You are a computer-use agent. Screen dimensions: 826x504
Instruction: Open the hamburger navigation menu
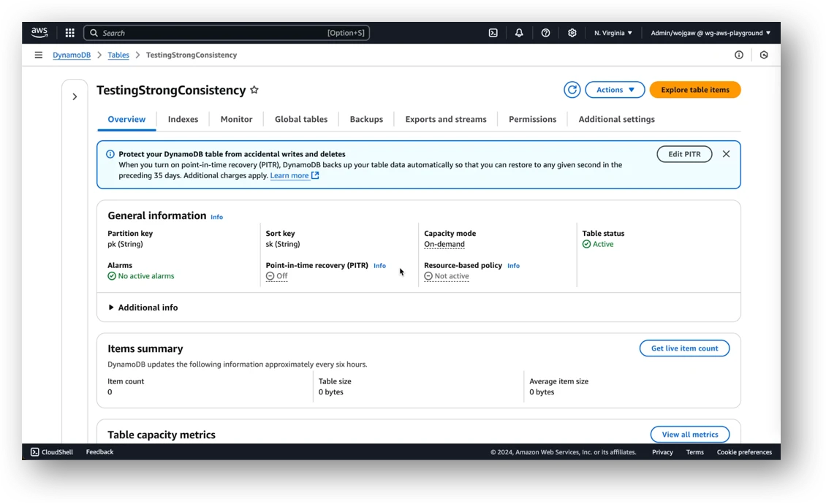[x=39, y=55]
